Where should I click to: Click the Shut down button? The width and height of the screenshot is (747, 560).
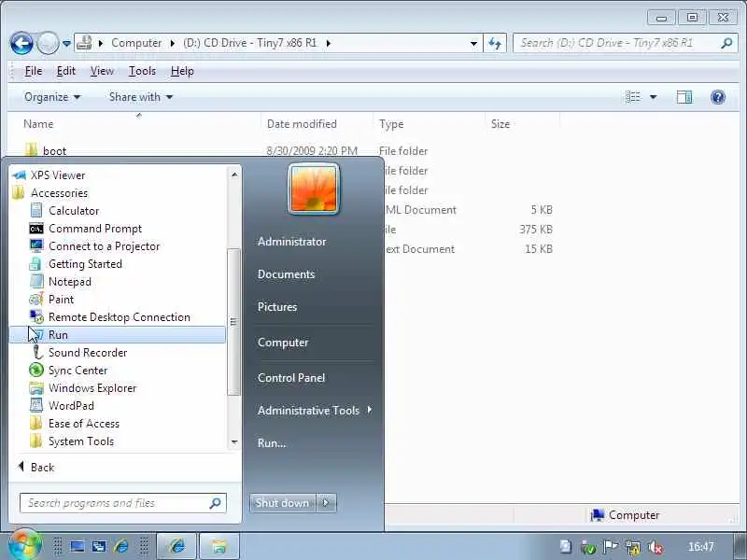coord(283,503)
